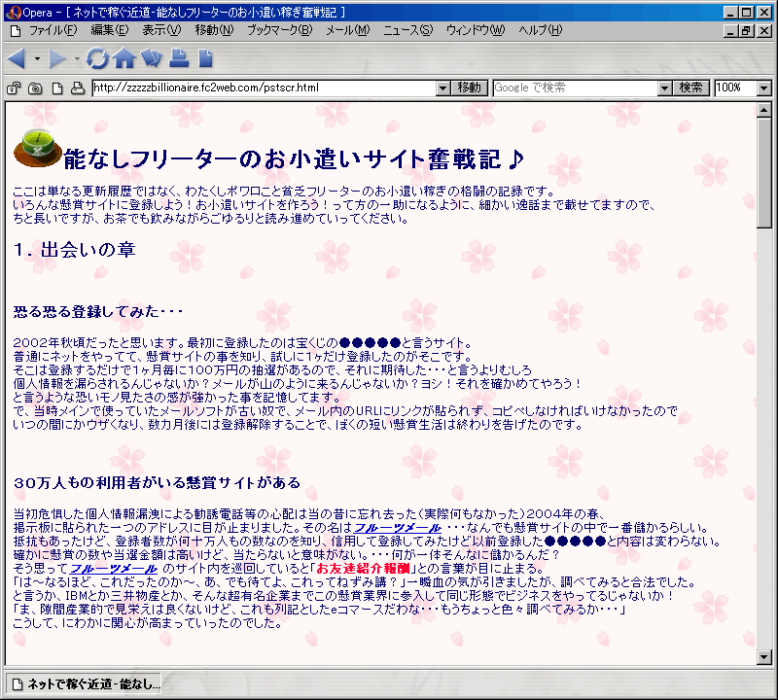Open the 表示(V) menu
The height and width of the screenshot is (700, 778).
161,30
